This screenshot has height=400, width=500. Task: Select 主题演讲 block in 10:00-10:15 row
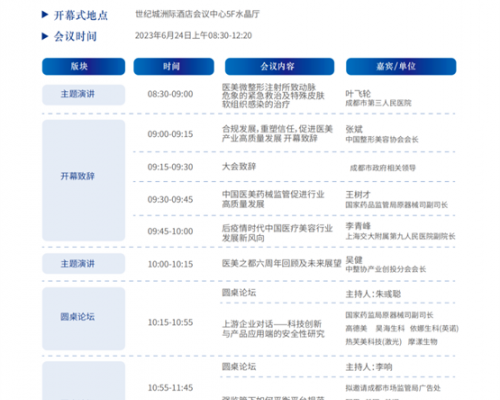coord(83,264)
